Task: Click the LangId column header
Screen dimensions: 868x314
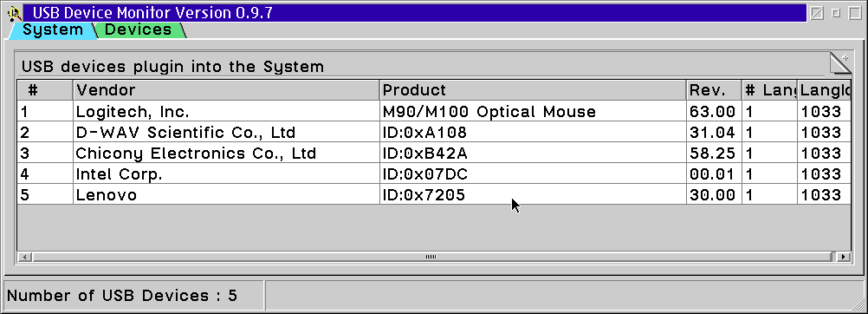Action: (825, 90)
